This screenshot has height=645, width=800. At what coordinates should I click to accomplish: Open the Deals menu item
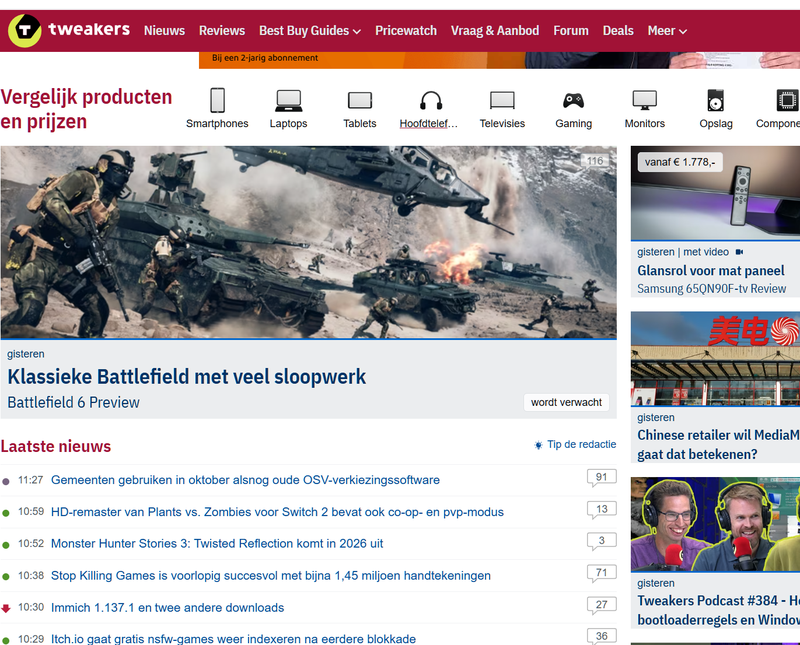click(618, 31)
